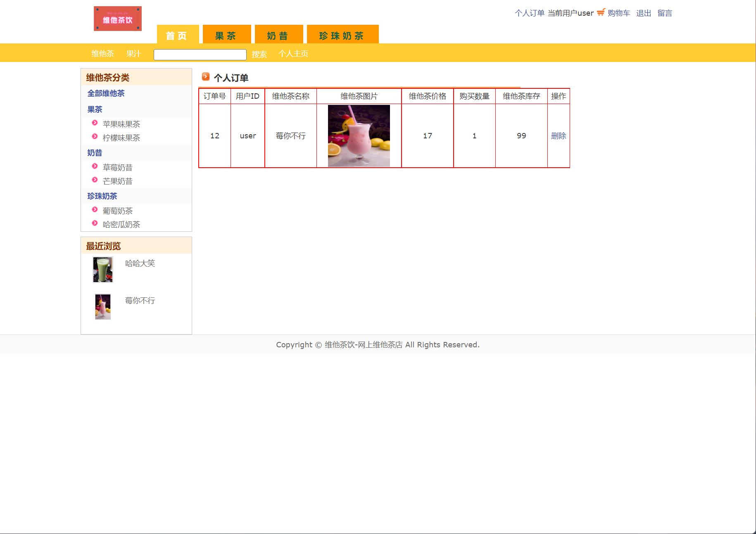Switch to the 珍珠奶茶 tab
This screenshot has width=756, height=534.
click(342, 36)
